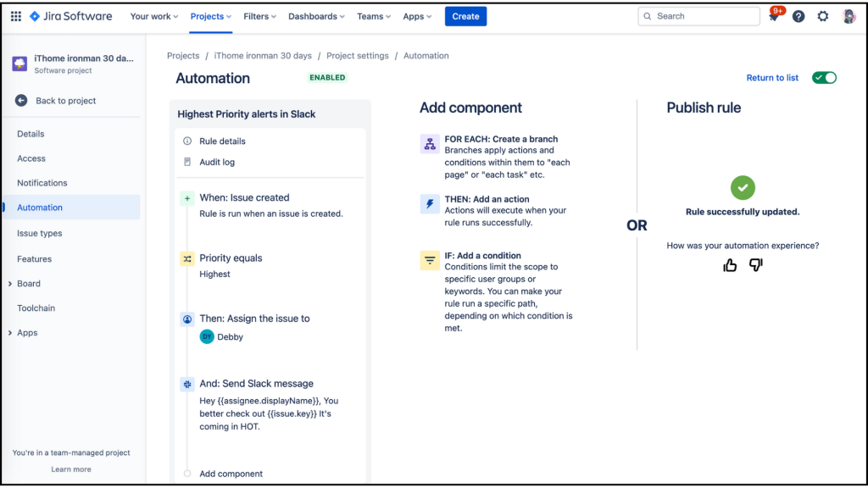Select the green plus trigger icon
Screen dimensions: 868x488
coord(187,198)
